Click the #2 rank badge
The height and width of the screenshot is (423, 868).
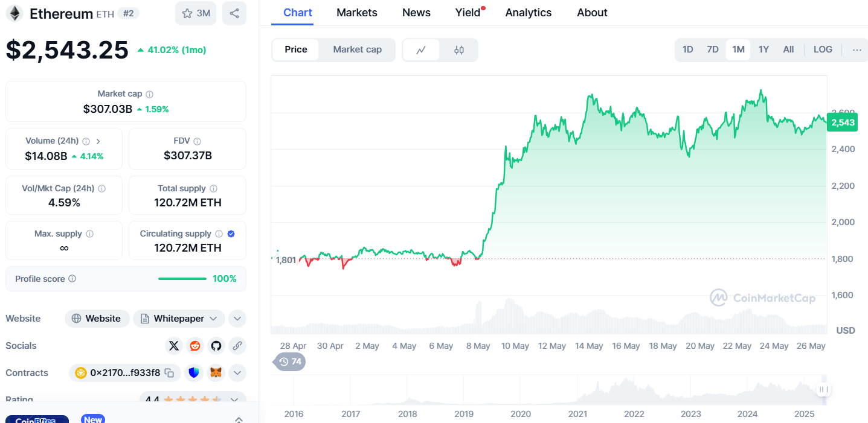point(129,13)
